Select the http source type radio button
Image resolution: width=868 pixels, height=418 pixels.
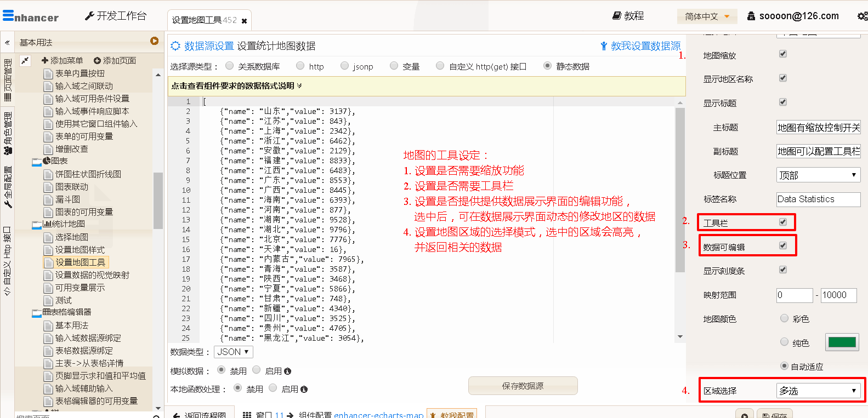pyautogui.click(x=300, y=66)
